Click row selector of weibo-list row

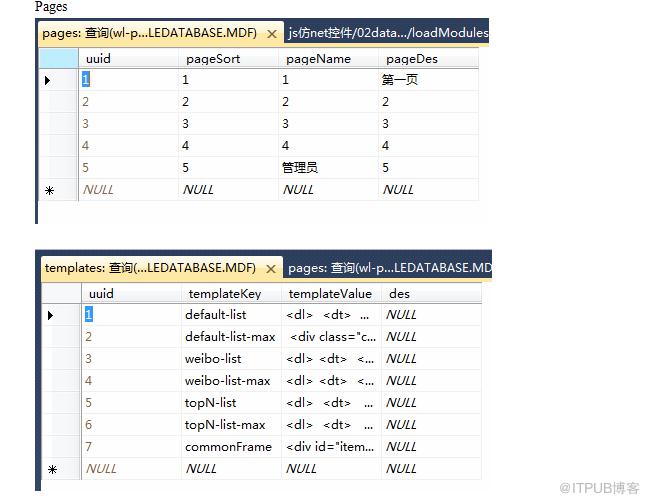[x=61, y=359]
